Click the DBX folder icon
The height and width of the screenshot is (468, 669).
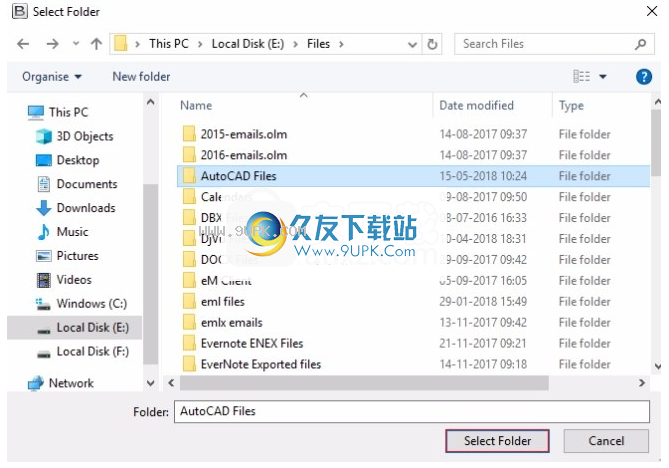coord(189,218)
